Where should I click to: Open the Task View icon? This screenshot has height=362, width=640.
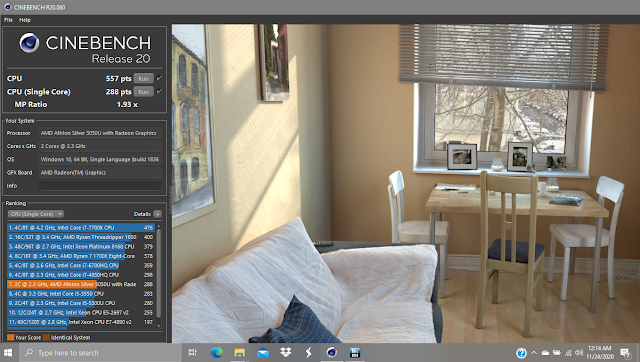[x=192, y=353]
